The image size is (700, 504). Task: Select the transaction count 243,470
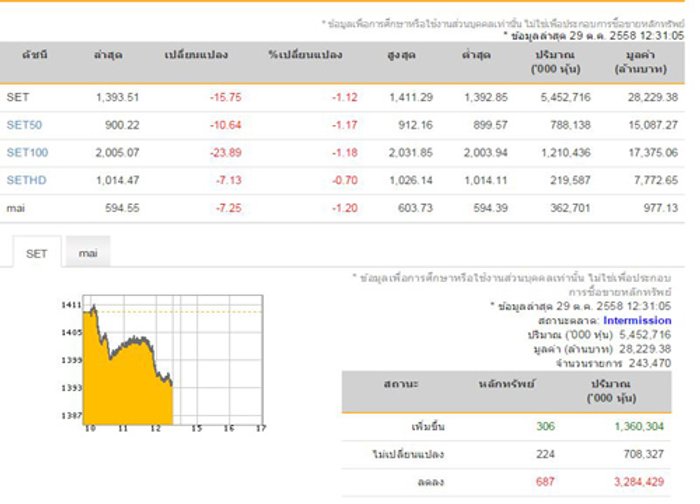click(650, 363)
